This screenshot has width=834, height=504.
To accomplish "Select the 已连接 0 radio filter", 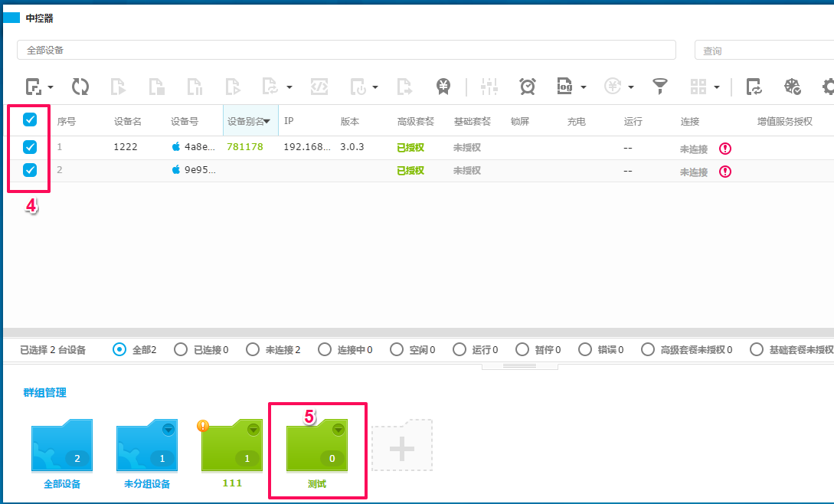I will pos(201,350).
